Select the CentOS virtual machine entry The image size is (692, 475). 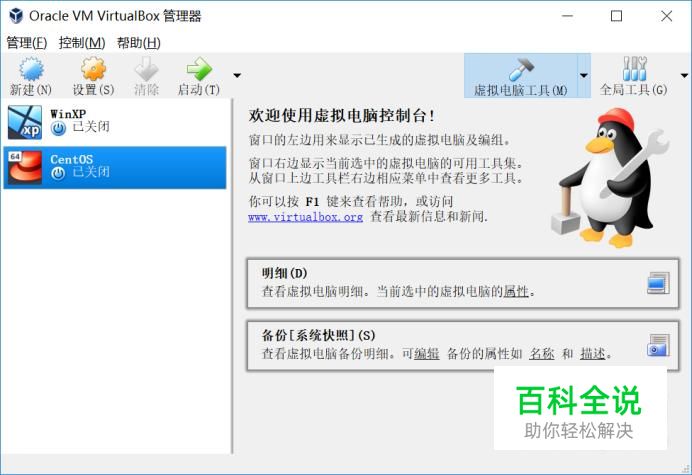[x=115, y=168]
